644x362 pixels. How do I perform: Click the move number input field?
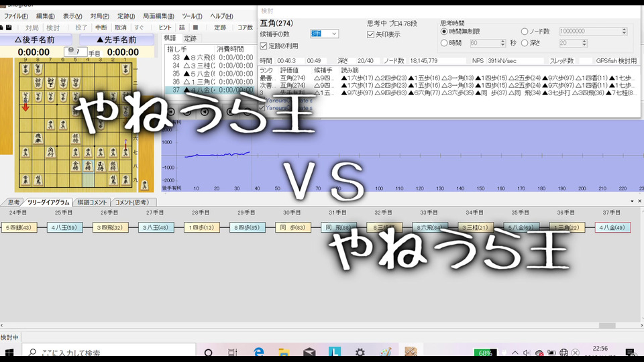tap(76, 52)
